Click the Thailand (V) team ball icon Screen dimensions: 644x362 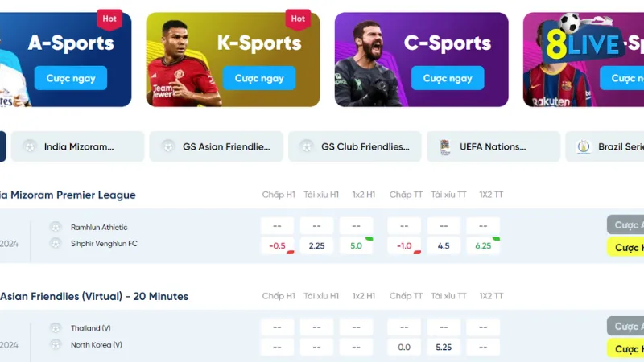pos(56,328)
